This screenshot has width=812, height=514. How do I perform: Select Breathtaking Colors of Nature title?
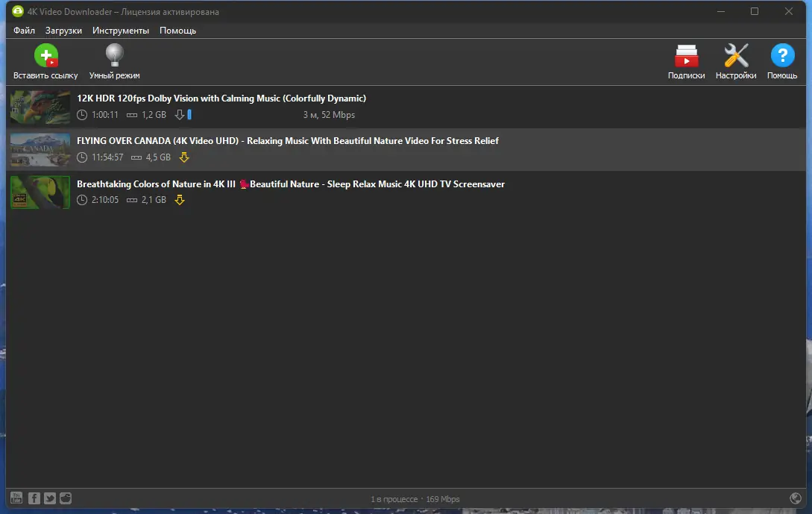pos(291,184)
